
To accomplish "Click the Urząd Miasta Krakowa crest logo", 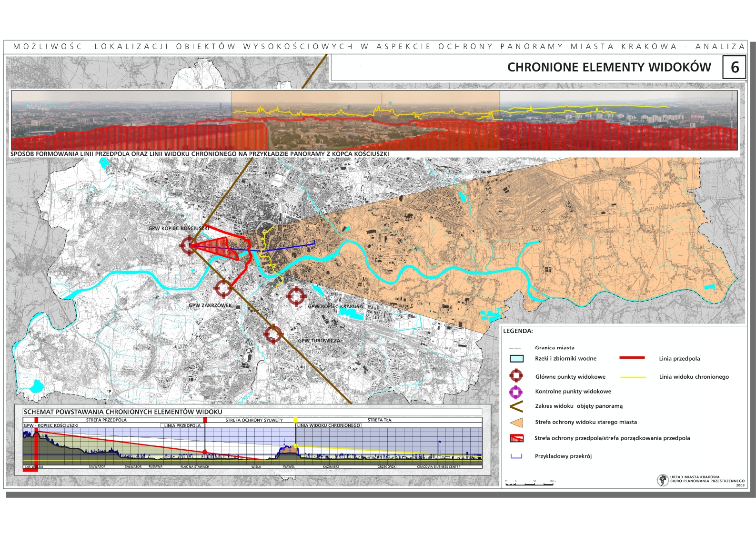I will click(663, 480).
